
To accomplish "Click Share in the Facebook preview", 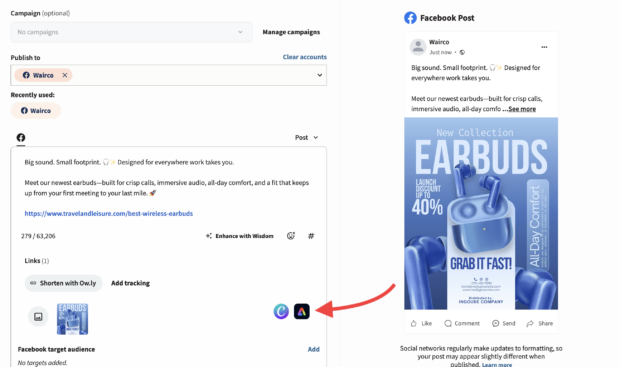I will point(540,323).
